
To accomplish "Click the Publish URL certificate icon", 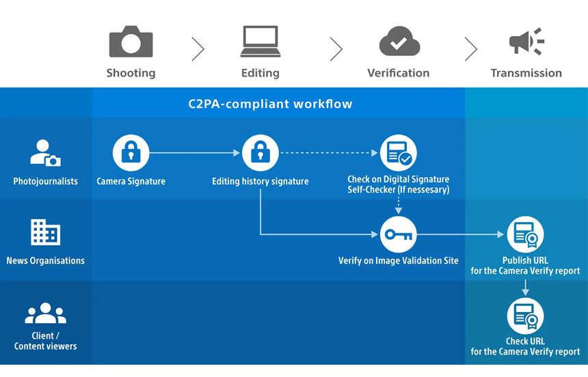I will pyautogui.click(x=525, y=234).
